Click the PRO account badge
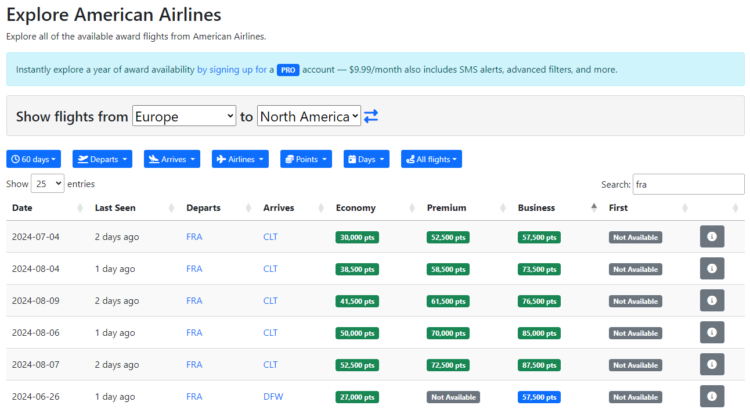 pos(288,70)
